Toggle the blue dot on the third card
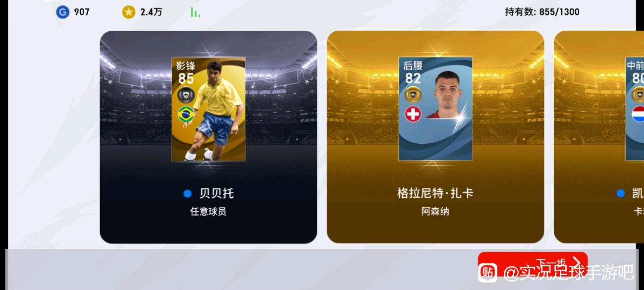Viewport: 644px width, 290px height. coord(621,193)
